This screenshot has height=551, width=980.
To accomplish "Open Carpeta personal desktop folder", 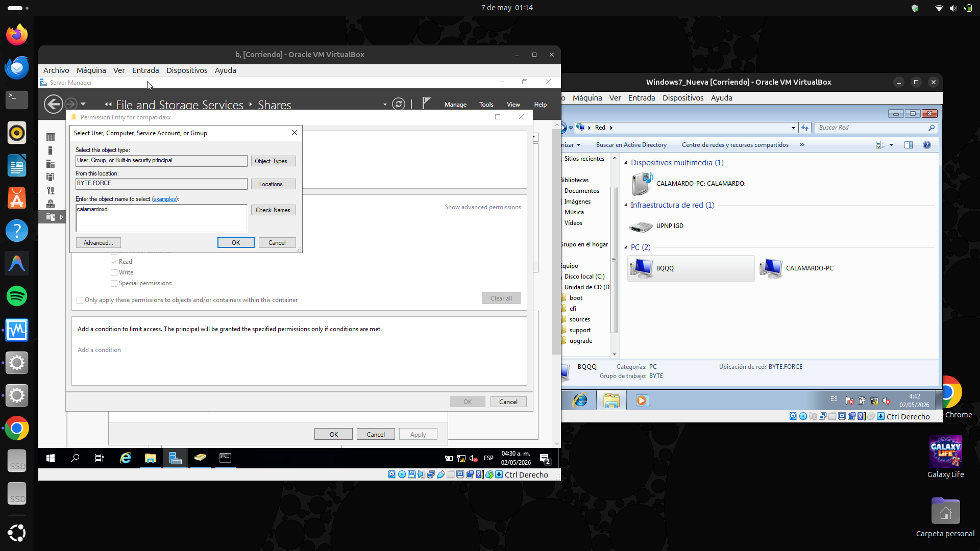I will click(945, 517).
